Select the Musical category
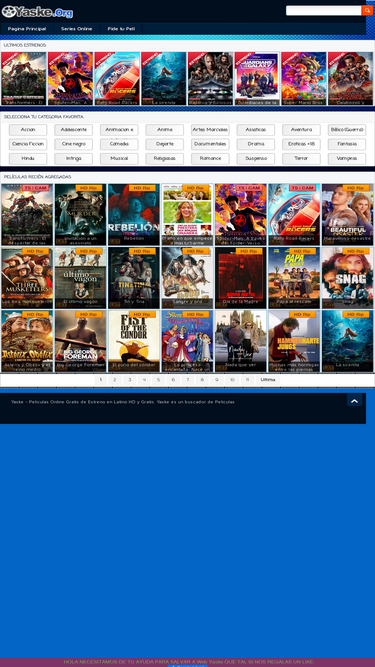The image size is (375, 667). [119, 159]
